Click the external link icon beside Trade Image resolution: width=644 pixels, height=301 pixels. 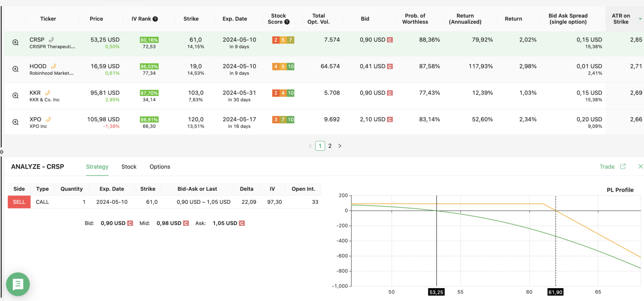(x=623, y=167)
